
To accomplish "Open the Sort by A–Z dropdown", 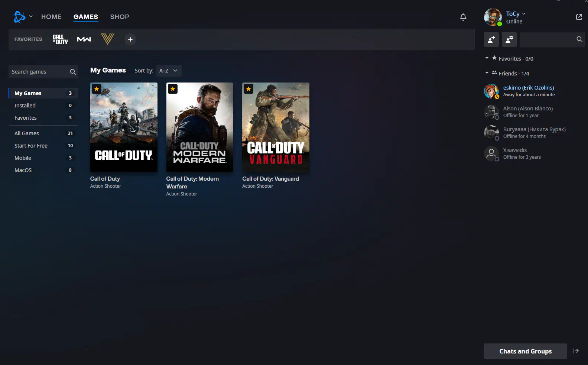I will click(x=169, y=71).
